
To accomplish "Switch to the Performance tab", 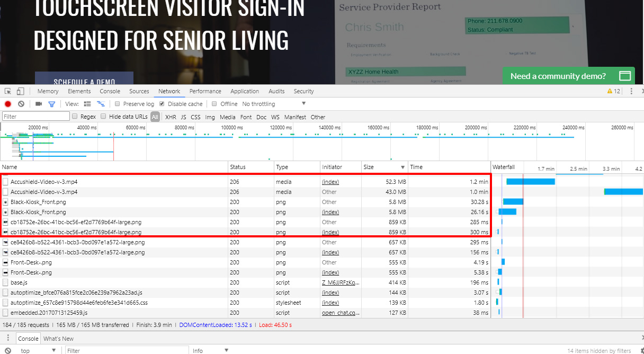I will click(x=205, y=91).
